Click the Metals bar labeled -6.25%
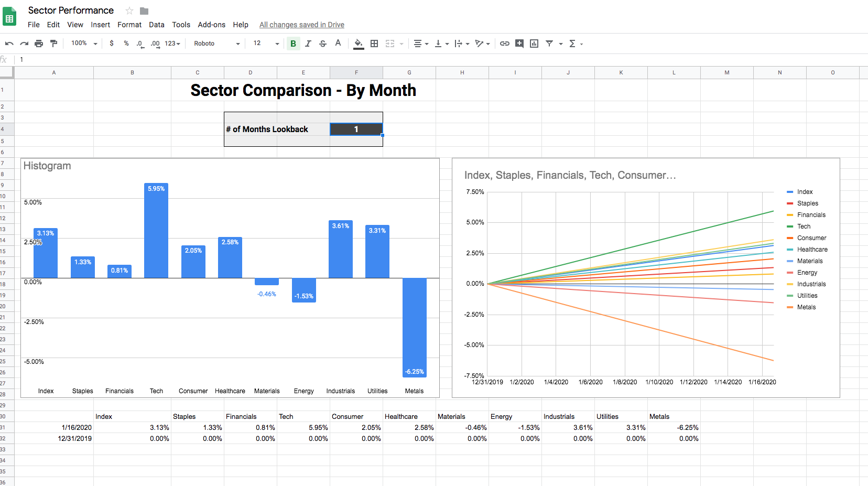 (414, 327)
